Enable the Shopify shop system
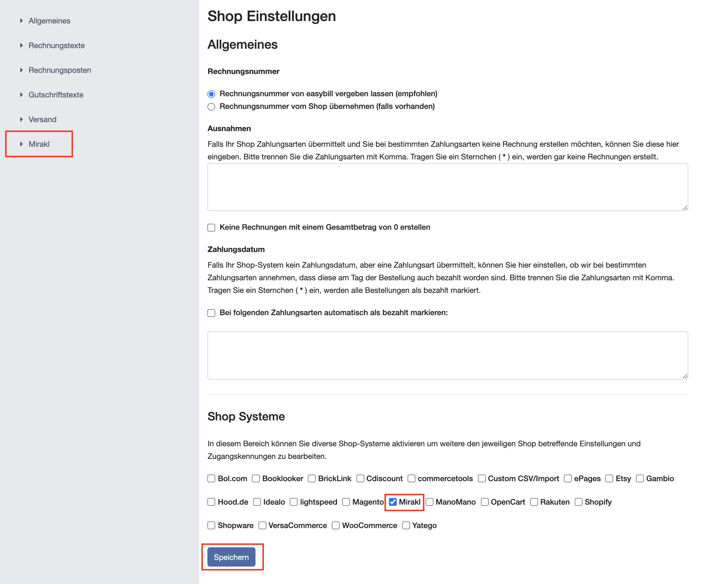728x584 pixels. coord(579,502)
